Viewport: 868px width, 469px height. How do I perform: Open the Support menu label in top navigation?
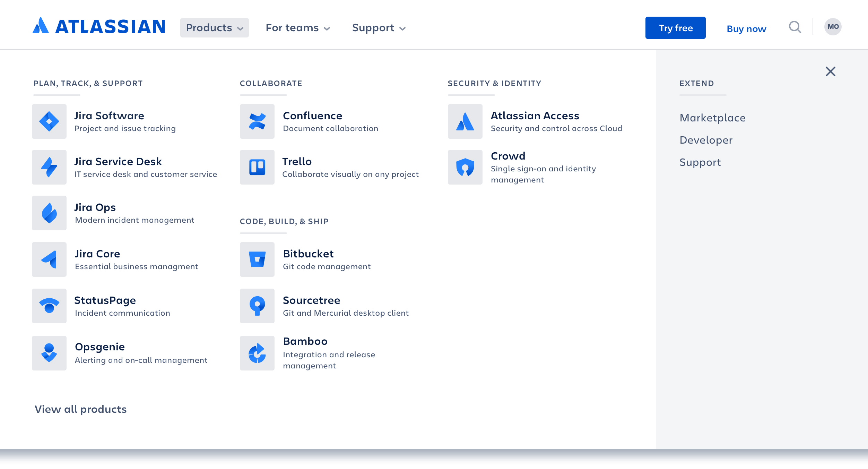click(373, 28)
